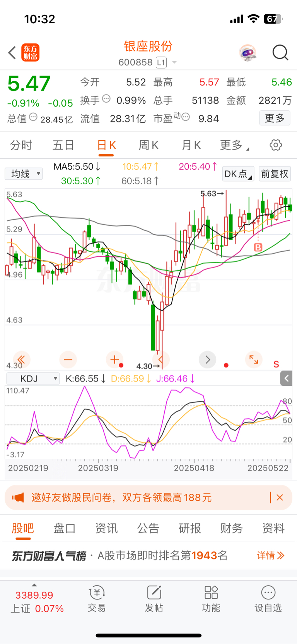Viewport: 297px width, 644px height.
Task: Expand 更多 chart period dropdown
Action: tap(234, 145)
